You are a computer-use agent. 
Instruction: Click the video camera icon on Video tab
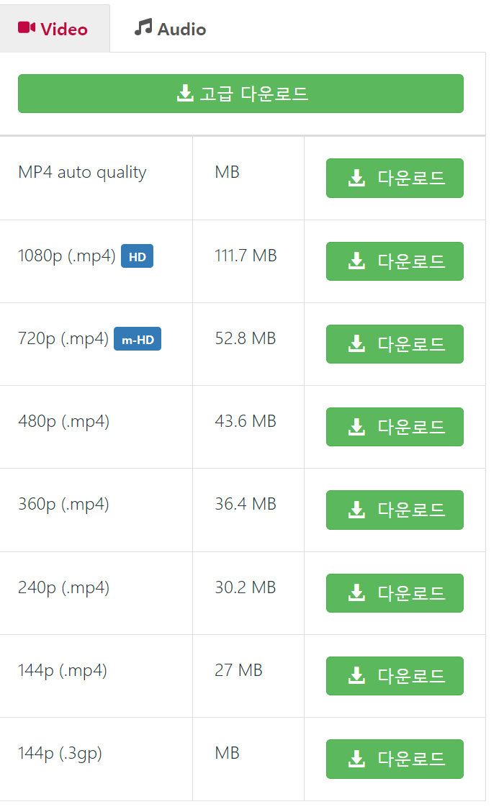(x=27, y=28)
